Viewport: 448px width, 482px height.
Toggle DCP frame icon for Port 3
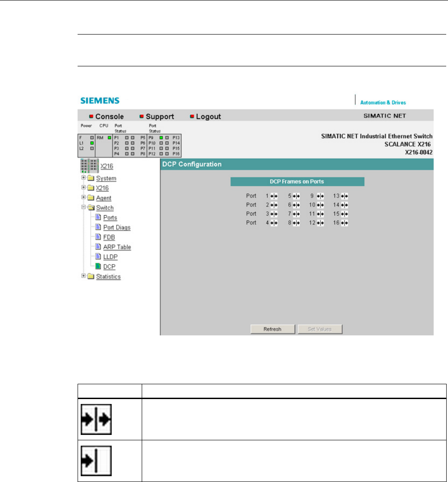274,214
